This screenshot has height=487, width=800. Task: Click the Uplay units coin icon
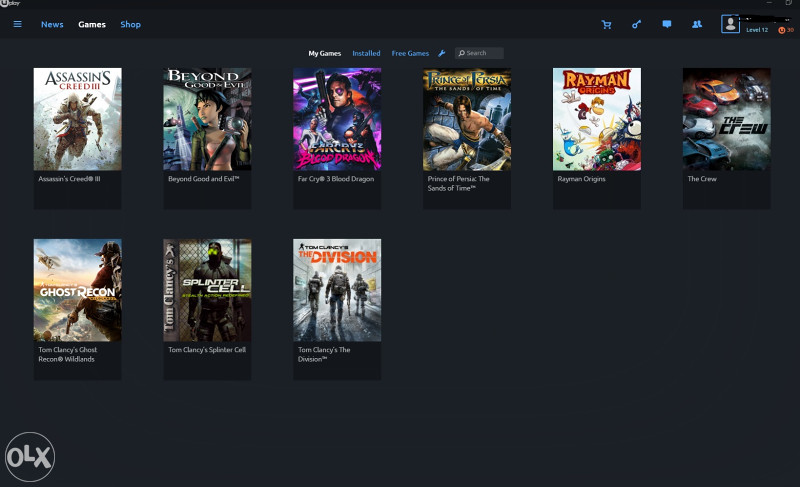coord(781,30)
